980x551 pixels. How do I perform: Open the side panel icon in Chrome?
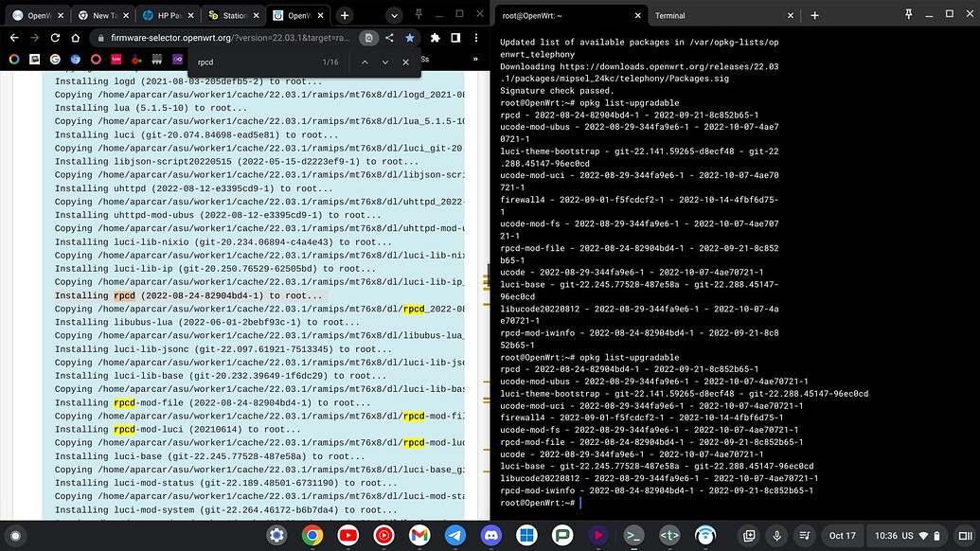pyautogui.click(x=455, y=39)
